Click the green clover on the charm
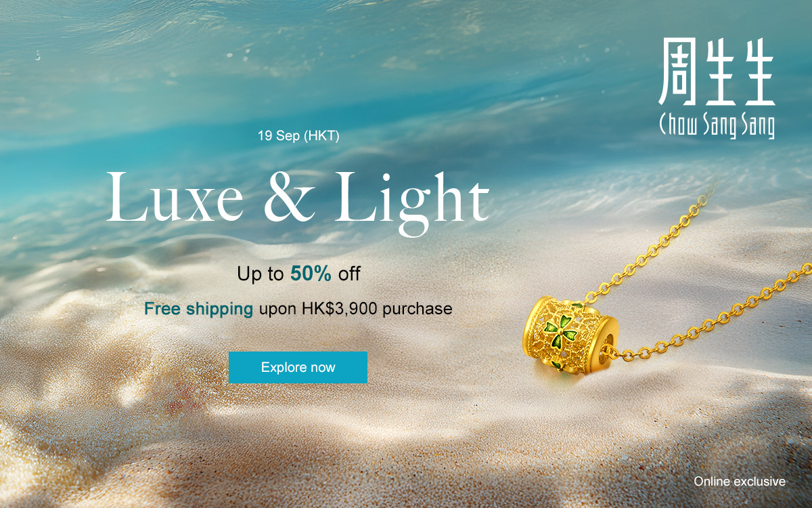Viewport: 812px width, 508px height. 556,329
